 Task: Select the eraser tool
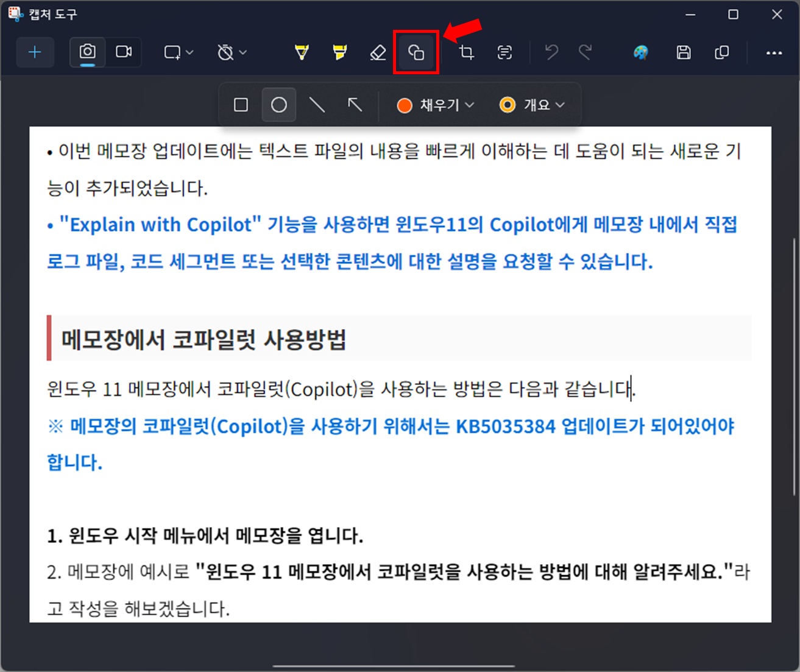click(x=378, y=52)
